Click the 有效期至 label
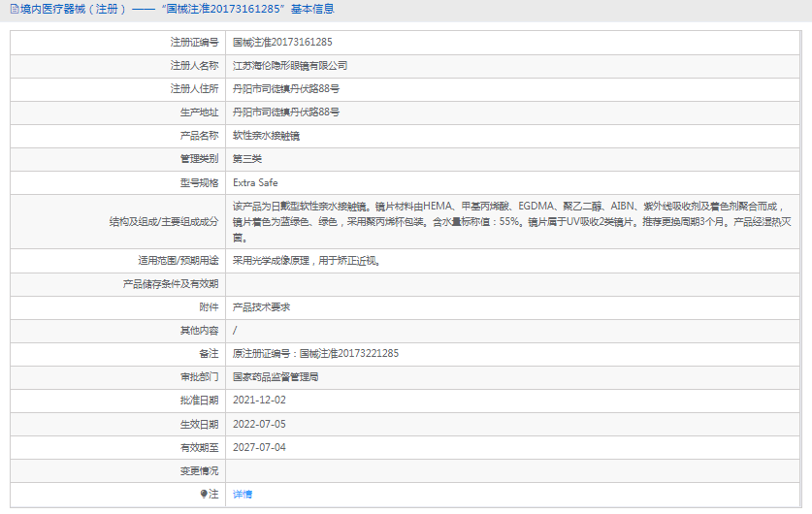Screen dimensions: 812x514 pyautogui.click(x=200, y=448)
